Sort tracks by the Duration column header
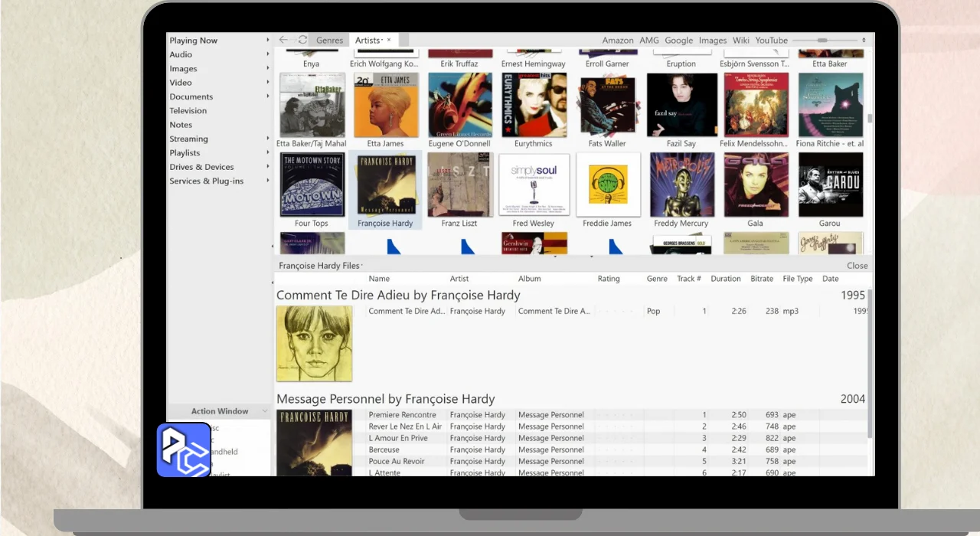The height and width of the screenshot is (536, 980). point(725,279)
